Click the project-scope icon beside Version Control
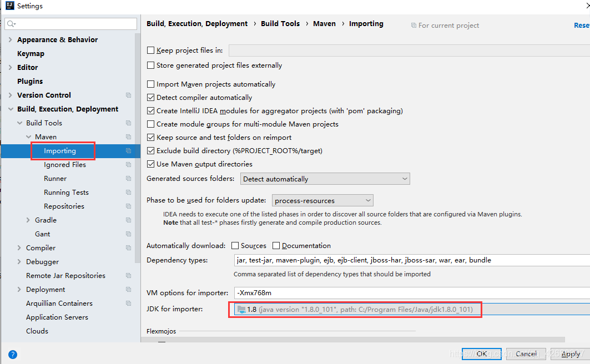Image resolution: width=590 pixels, height=364 pixels. [x=128, y=95]
